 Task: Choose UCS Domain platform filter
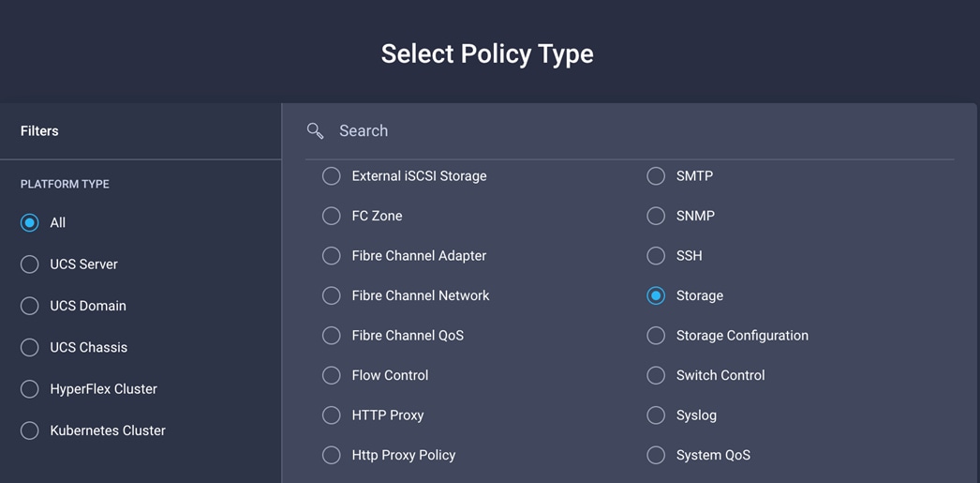coord(29,306)
